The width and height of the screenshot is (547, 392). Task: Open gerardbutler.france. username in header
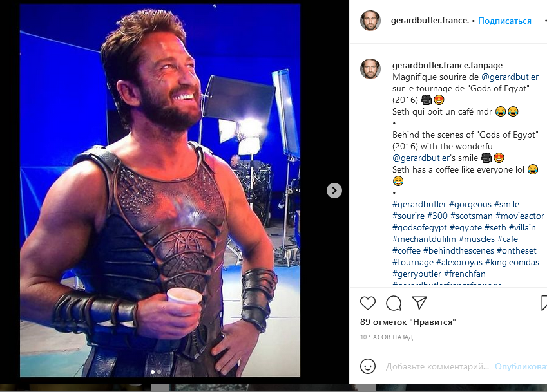(x=430, y=21)
